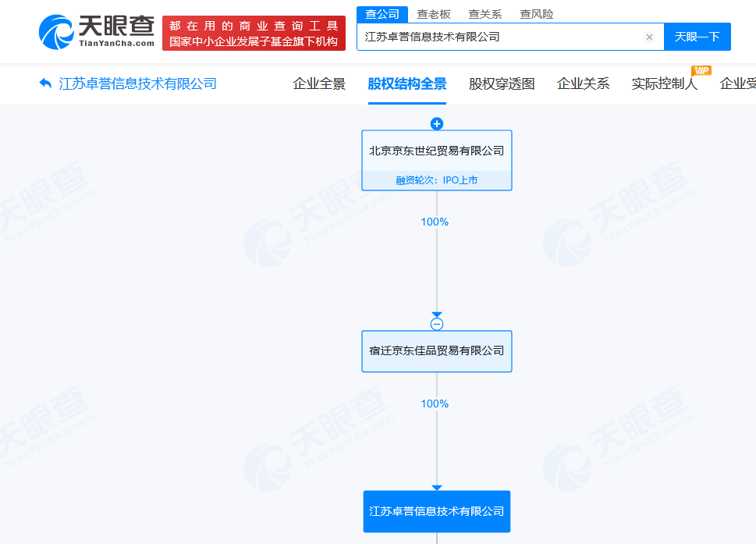756x544 pixels.
Task: Switch to 查风险 search tab
Action: (x=537, y=15)
